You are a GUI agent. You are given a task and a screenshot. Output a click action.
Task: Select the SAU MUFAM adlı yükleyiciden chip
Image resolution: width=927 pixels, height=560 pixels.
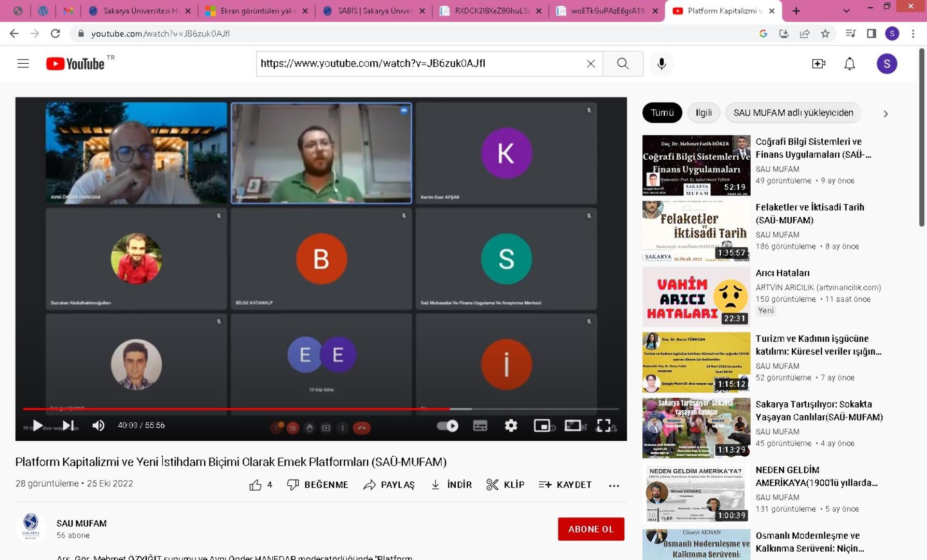793,113
